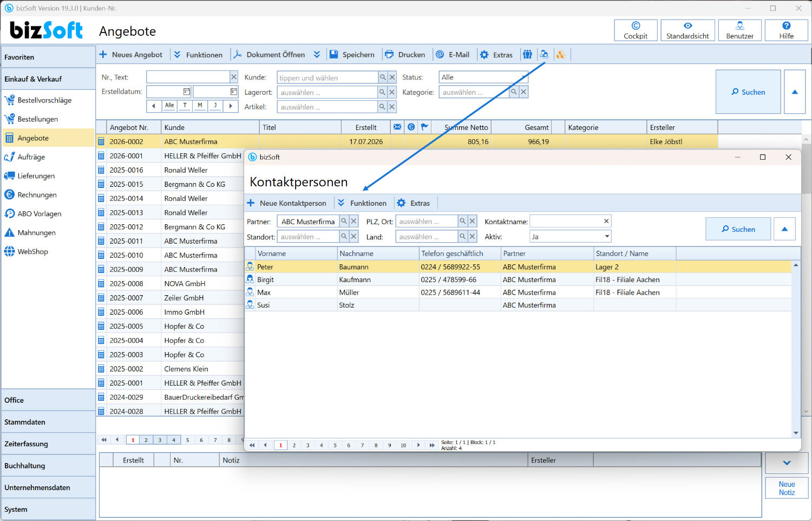
Task: Click the Speichern save icon
Action: pyautogui.click(x=333, y=55)
